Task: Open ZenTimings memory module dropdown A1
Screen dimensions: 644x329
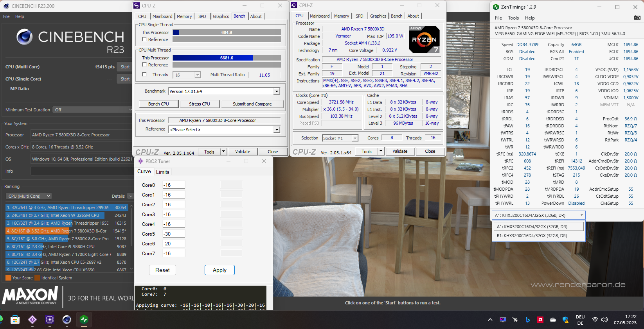Action: pos(538,215)
